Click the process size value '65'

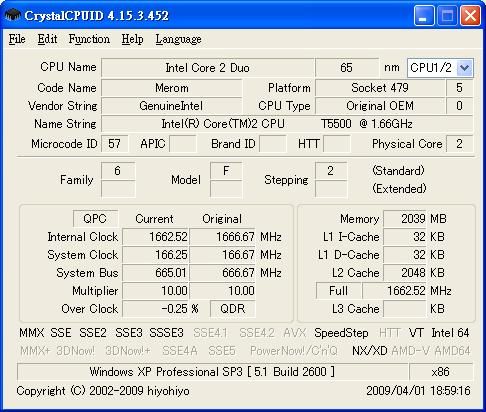point(347,68)
